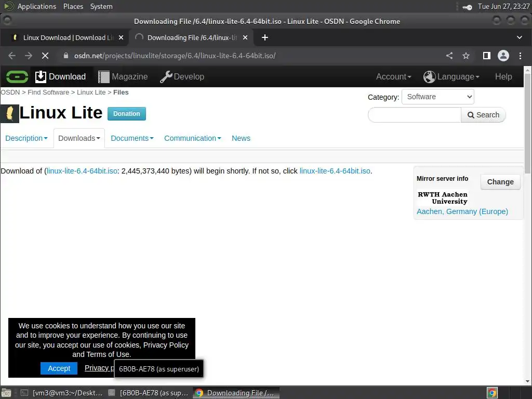
Task: Click the Change mirror button
Action: (x=500, y=182)
